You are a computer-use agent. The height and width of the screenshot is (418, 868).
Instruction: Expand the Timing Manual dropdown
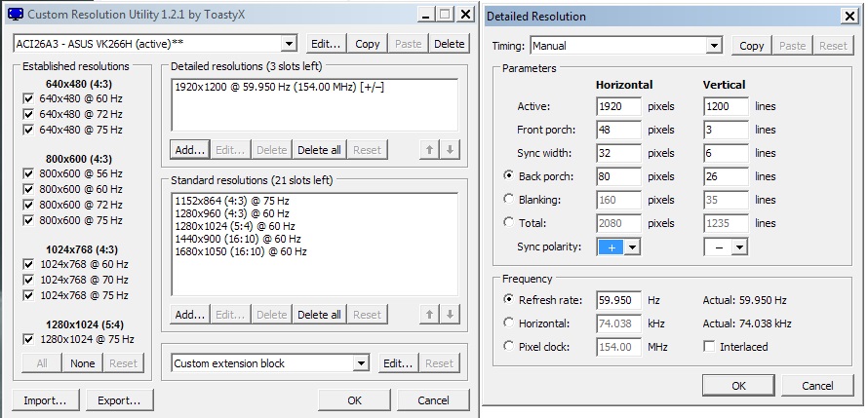coord(714,46)
